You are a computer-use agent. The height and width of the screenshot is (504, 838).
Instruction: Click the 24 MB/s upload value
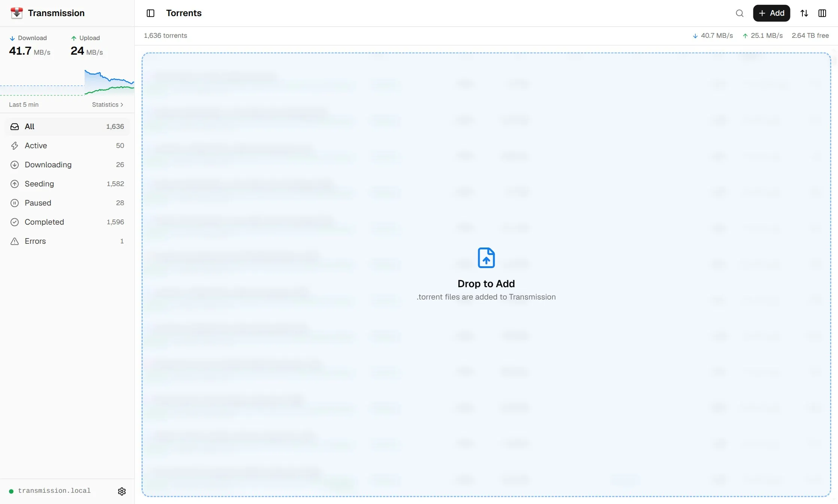tap(86, 51)
